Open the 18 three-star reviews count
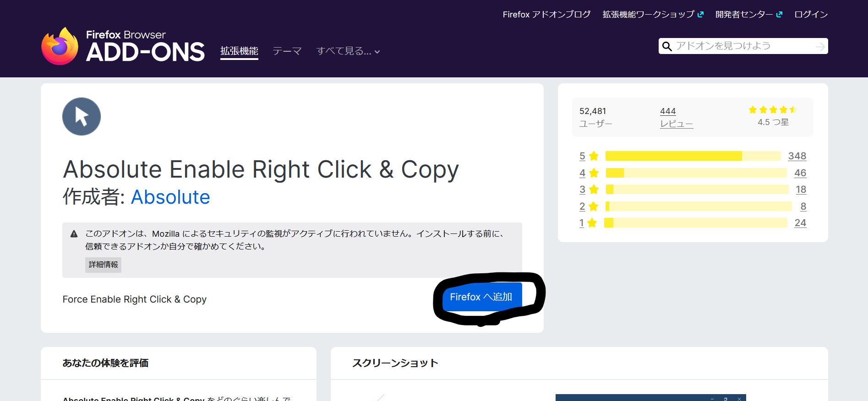This screenshot has height=401, width=868. [801, 190]
